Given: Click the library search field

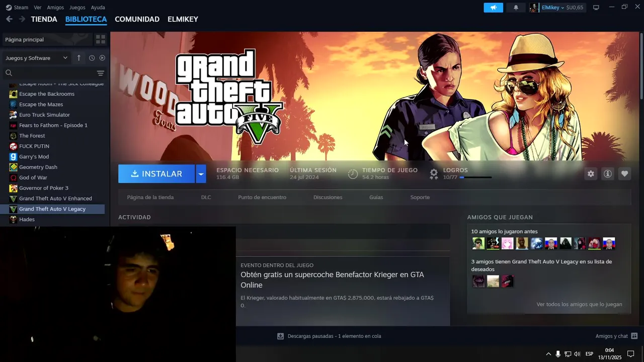Looking at the screenshot, I should [x=49, y=73].
